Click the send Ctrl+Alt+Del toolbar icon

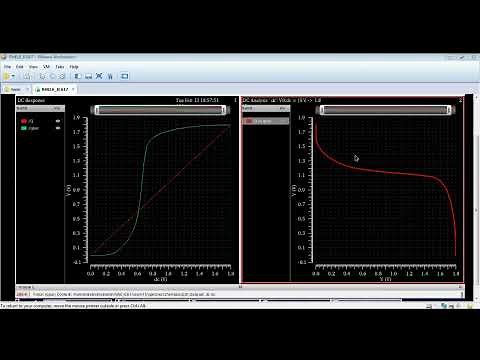[x=27, y=76]
